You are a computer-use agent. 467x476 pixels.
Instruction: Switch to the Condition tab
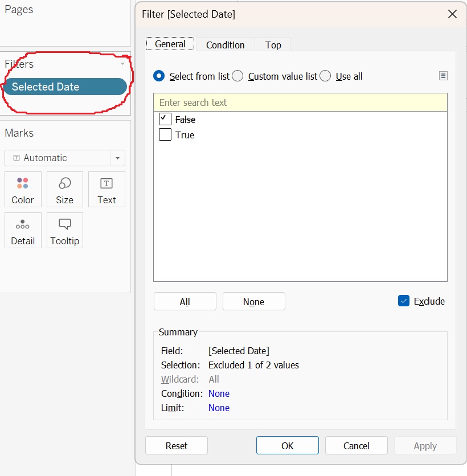coord(225,45)
